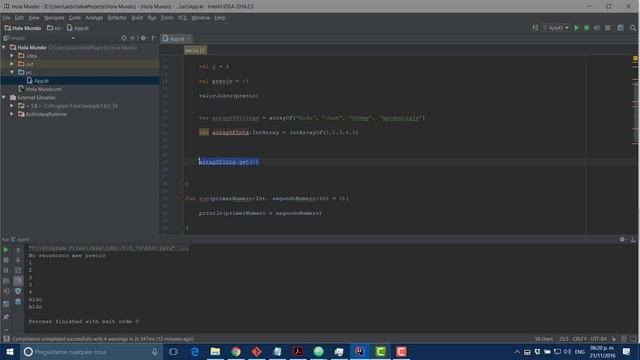Open the File menu
The height and width of the screenshot is (360, 640).
pyautogui.click(x=6, y=18)
